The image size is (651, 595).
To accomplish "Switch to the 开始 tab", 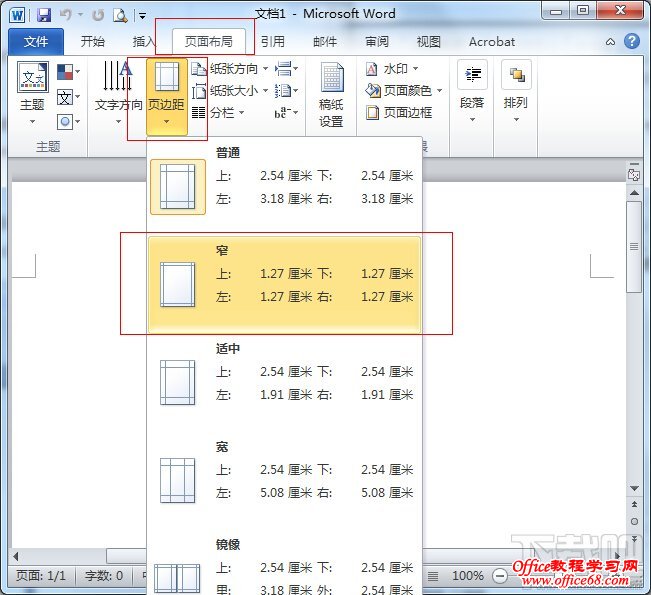I will (x=93, y=42).
